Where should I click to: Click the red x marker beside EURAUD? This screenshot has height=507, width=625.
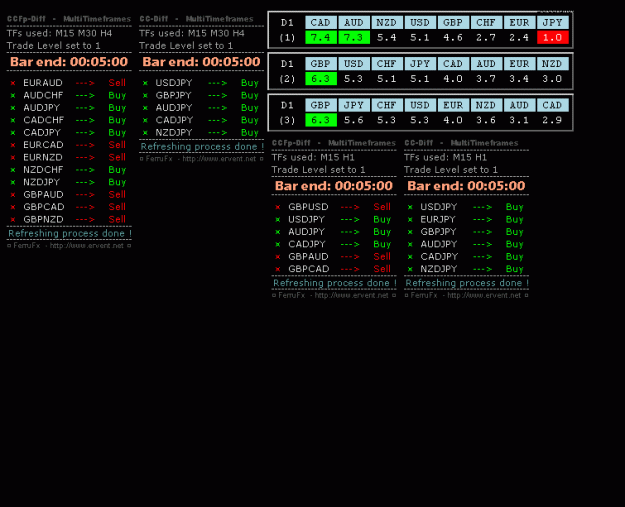tap(13, 83)
